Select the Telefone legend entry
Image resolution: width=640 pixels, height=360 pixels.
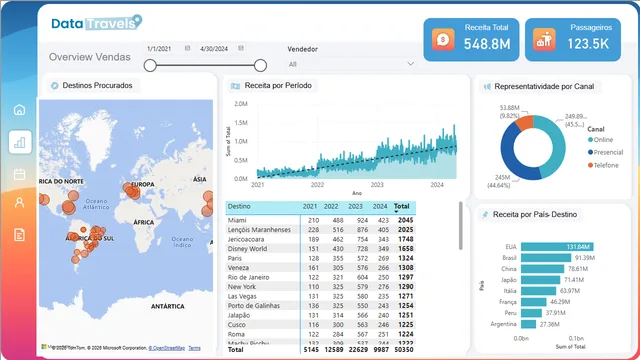coord(603,165)
